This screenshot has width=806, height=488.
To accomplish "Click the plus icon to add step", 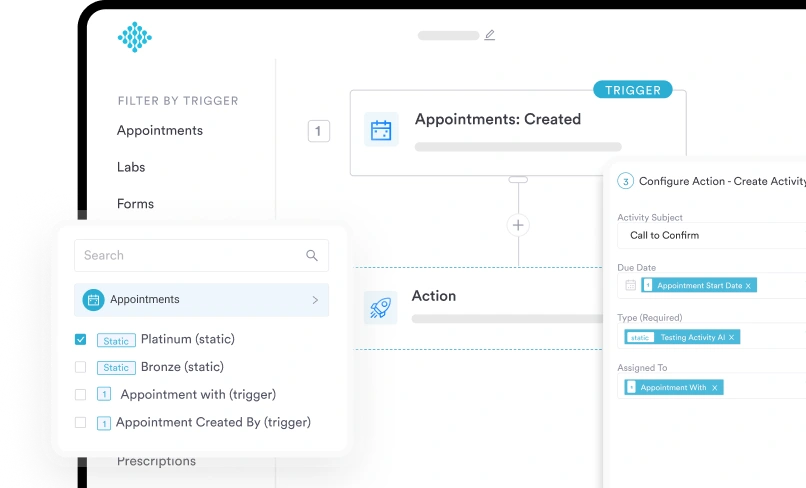I will (x=518, y=225).
